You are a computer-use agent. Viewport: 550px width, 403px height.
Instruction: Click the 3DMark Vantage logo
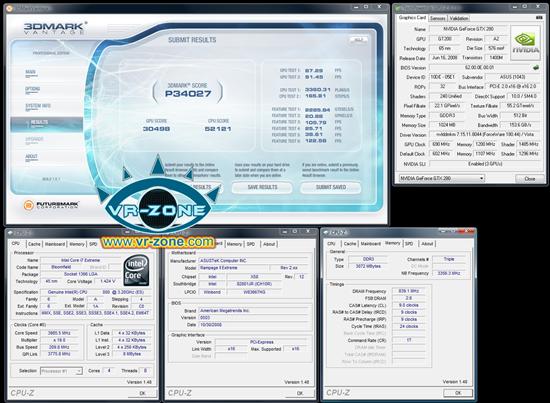(55, 28)
